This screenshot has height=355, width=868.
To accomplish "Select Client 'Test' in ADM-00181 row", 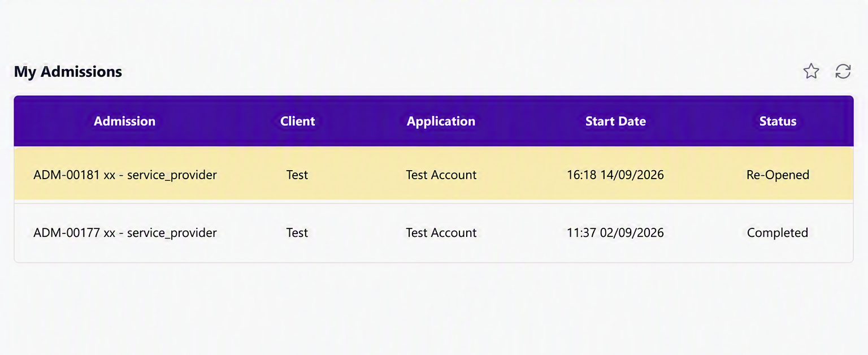I will (297, 175).
